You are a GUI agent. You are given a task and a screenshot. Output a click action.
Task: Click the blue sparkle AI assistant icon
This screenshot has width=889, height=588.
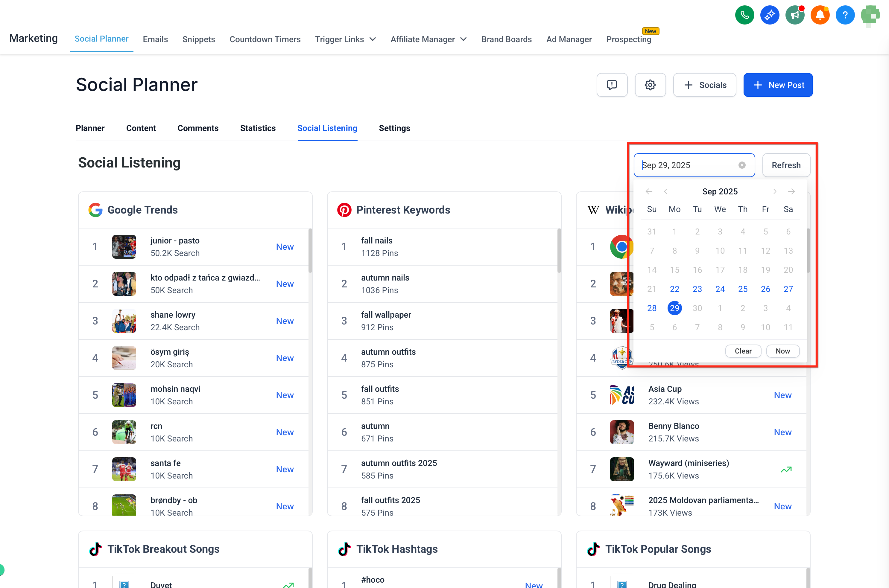[x=769, y=15]
